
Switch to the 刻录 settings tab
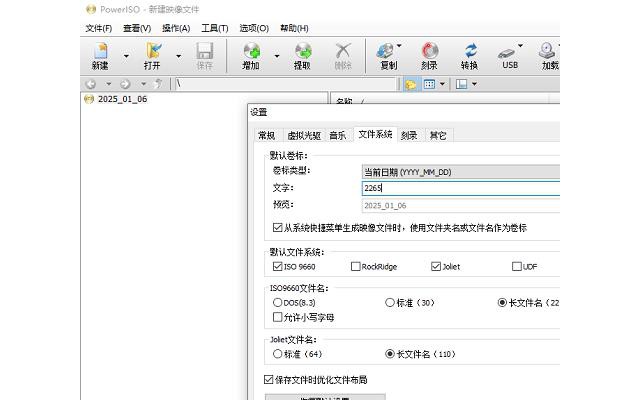click(409, 136)
